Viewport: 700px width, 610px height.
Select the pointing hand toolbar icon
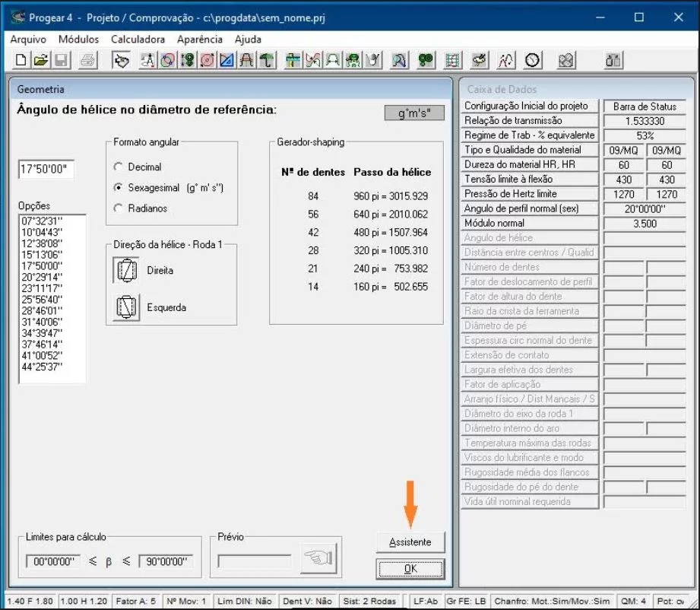[121, 60]
